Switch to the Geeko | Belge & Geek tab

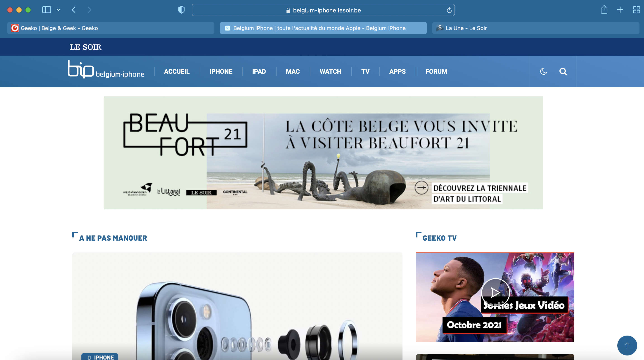click(x=111, y=28)
